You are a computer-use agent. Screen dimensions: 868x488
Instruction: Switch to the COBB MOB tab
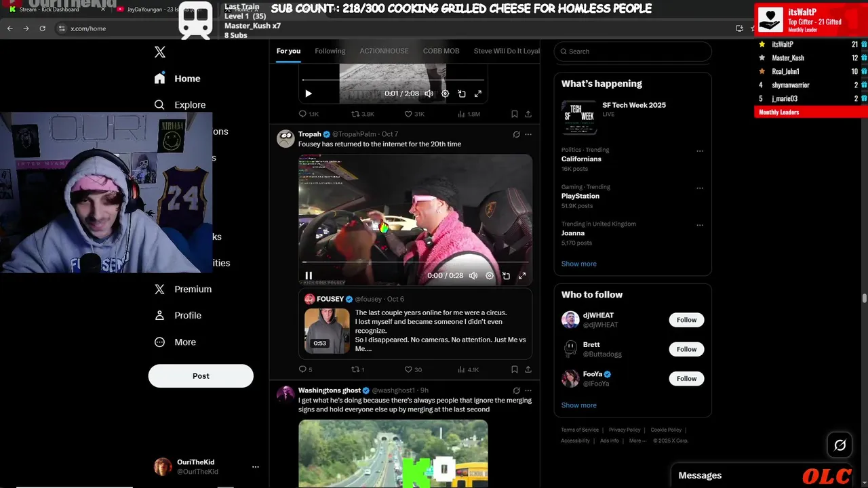point(441,52)
